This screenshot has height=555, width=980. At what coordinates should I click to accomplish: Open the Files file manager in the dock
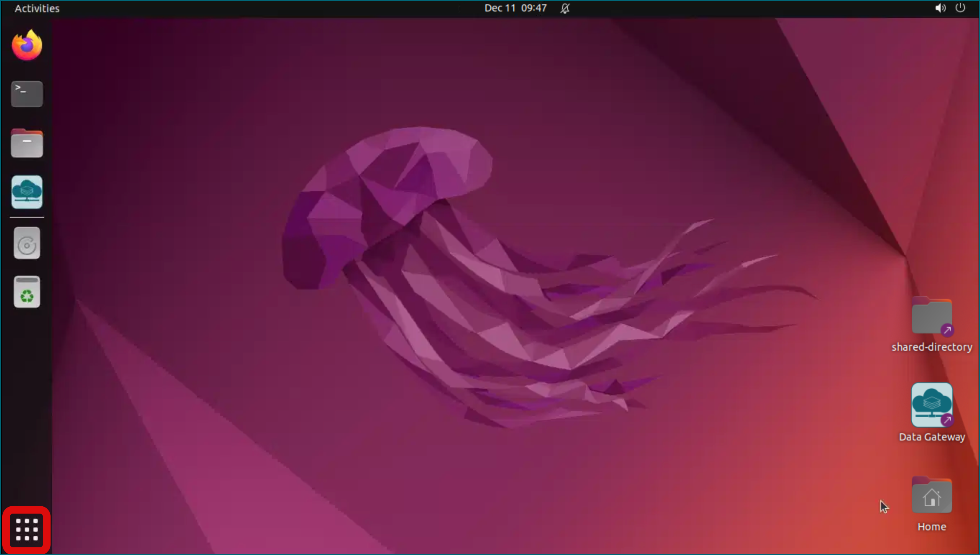(x=26, y=143)
